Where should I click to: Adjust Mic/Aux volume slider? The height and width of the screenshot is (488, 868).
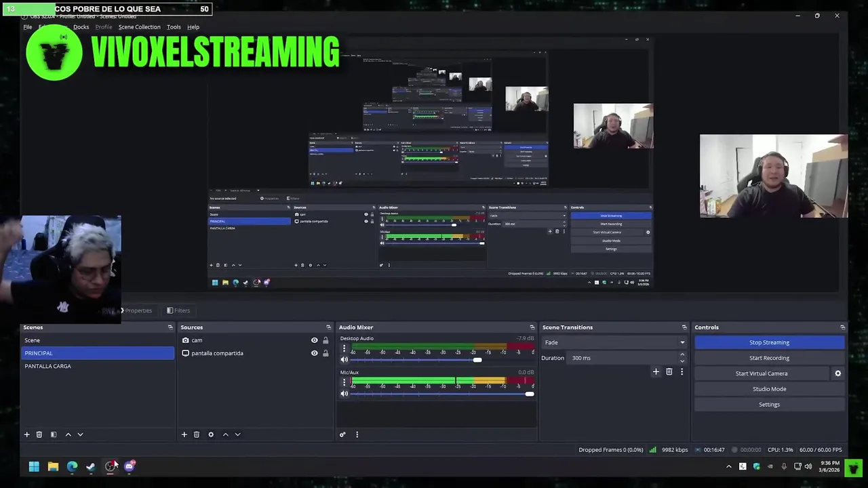coord(529,394)
